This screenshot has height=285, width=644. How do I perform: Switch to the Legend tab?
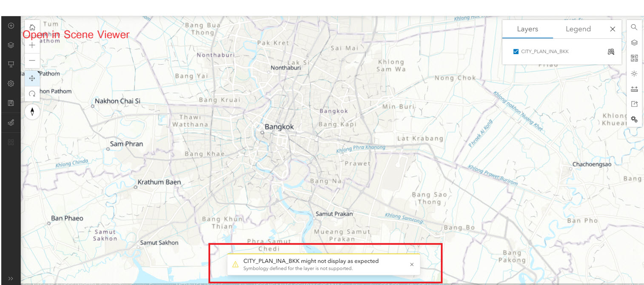pos(578,29)
